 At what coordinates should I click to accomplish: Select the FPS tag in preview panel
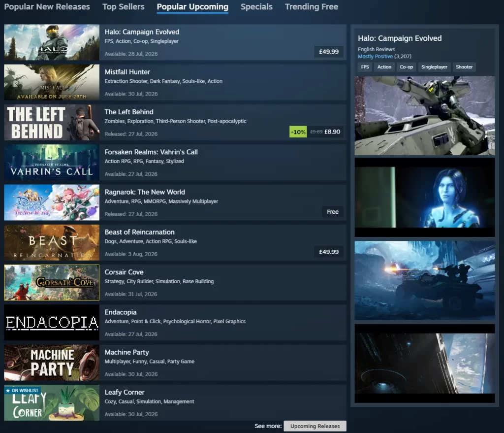pos(365,67)
